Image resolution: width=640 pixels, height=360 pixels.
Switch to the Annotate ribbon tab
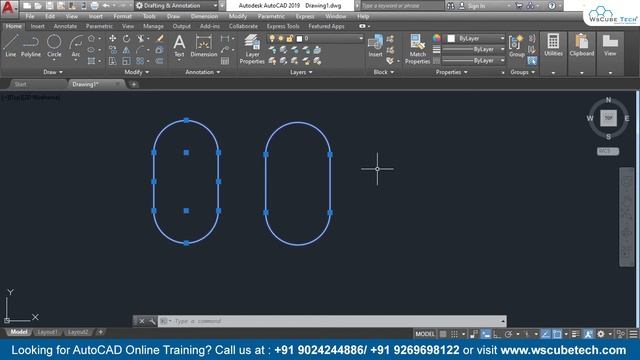click(65, 26)
